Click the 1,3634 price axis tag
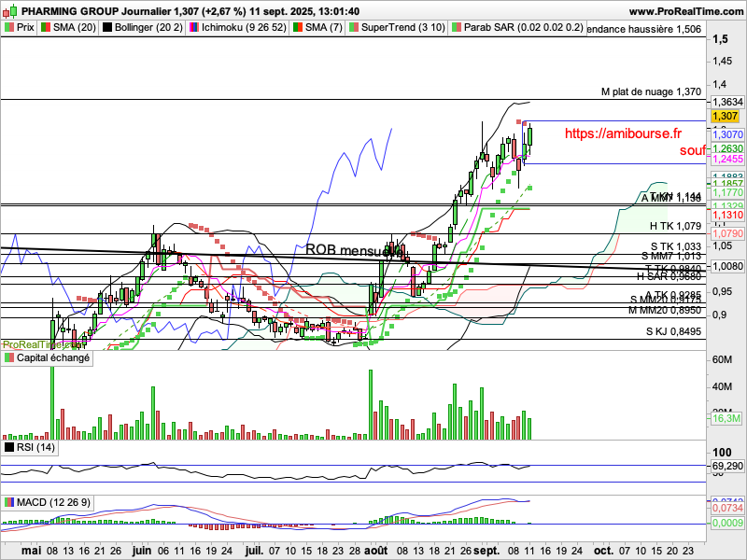The width and height of the screenshot is (747, 560). 727,102
